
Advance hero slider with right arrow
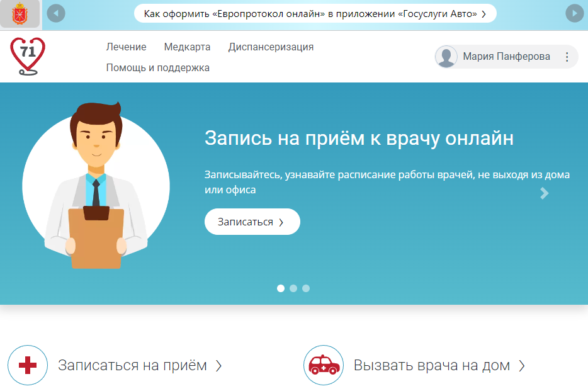tap(545, 193)
